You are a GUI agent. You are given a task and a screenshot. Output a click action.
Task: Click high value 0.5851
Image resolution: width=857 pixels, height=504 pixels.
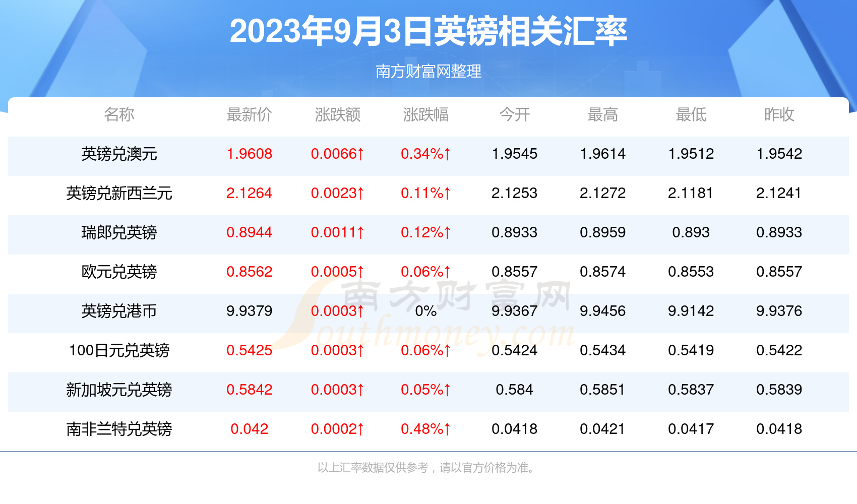tap(602, 390)
